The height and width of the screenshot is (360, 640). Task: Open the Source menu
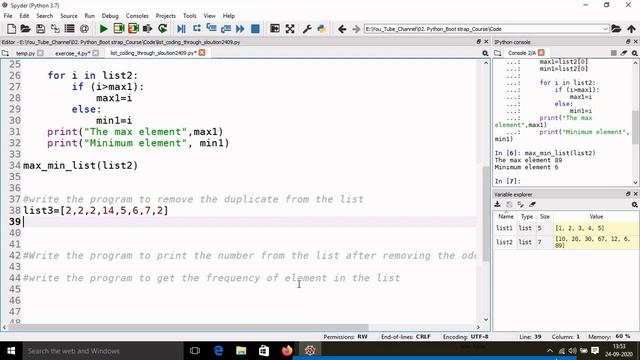coord(69,16)
